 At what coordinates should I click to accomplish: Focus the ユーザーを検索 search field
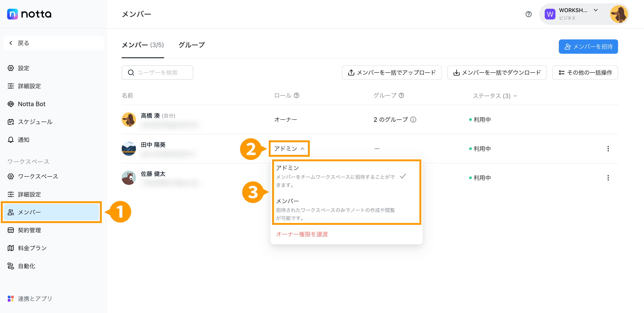pyautogui.click(x=157, y=72)
